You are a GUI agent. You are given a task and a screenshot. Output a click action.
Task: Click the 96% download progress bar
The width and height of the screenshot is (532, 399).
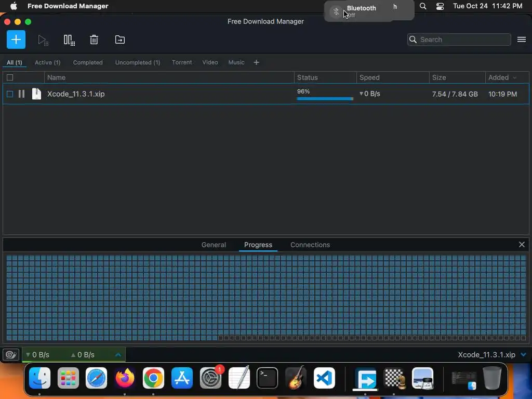click(325, 99)
